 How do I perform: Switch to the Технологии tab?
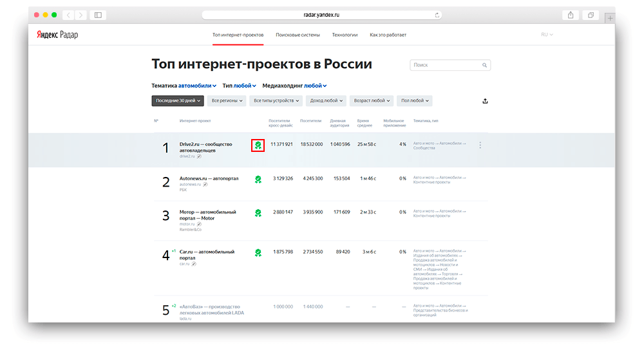coord(345,35)
